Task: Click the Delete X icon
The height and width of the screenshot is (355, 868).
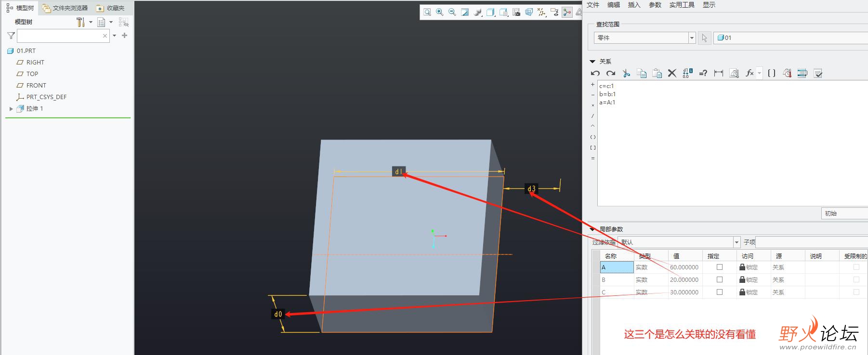Action: [672, 73]
